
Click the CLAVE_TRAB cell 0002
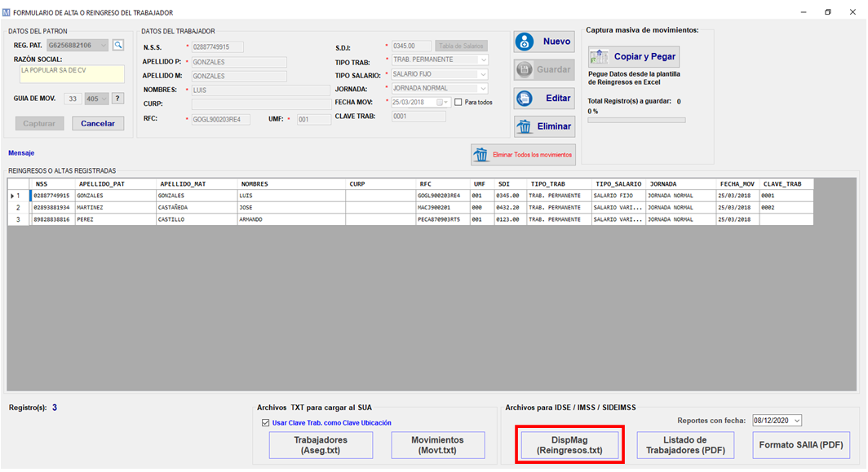coord(786,208)
